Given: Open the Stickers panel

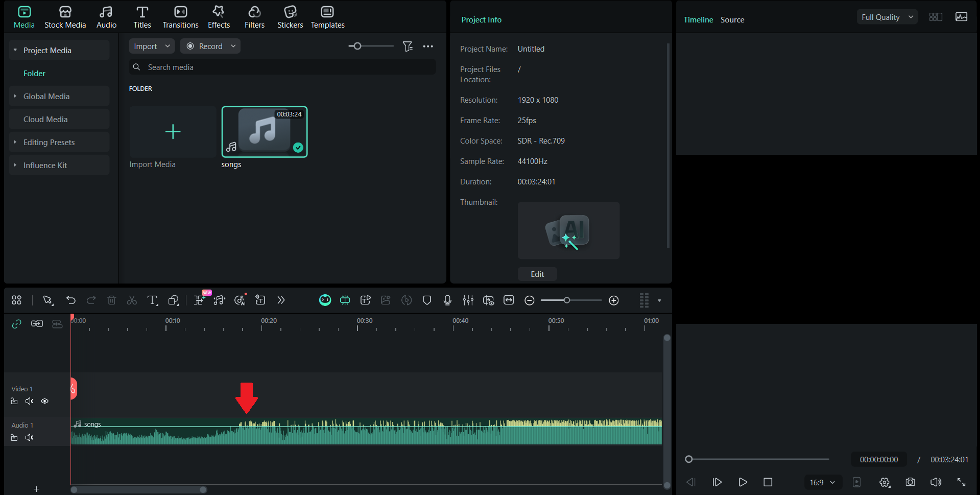Looking at the screenshot, I should (x=290, y=16).
